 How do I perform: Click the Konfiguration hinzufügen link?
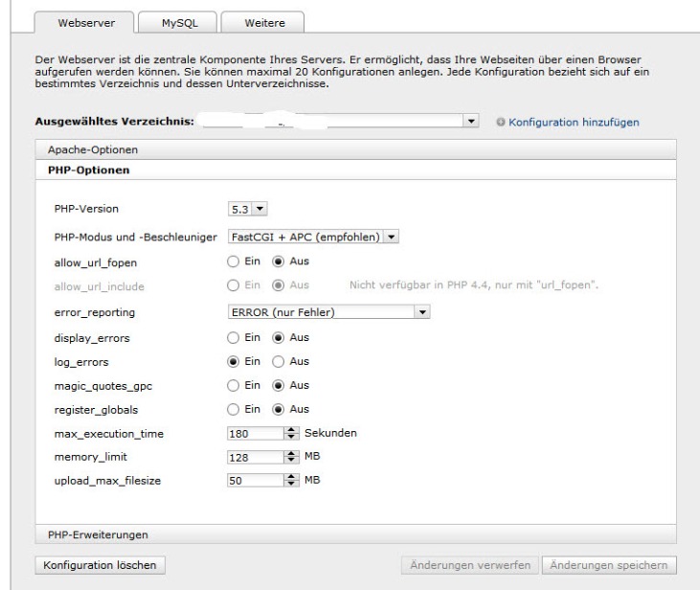pos(574,122)
